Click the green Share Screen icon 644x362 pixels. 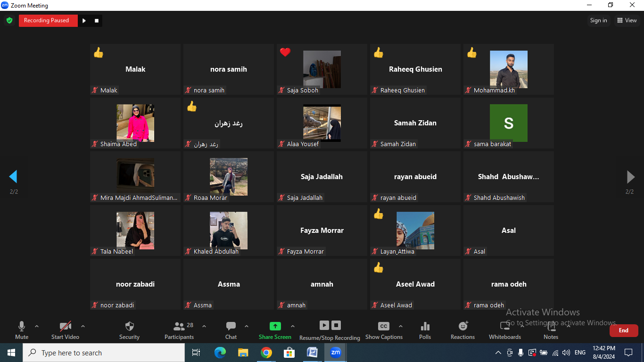(275, 326)
